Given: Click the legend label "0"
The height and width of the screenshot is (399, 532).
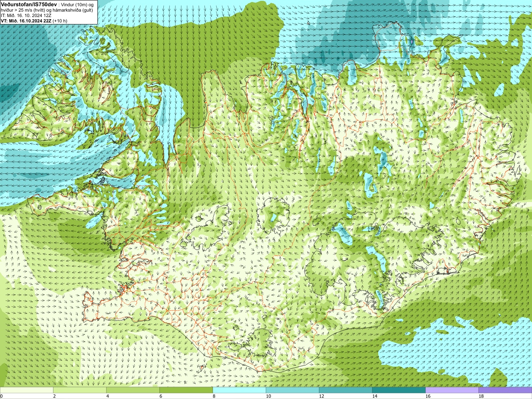Looking at the screenshot, I should click(2, 396).
